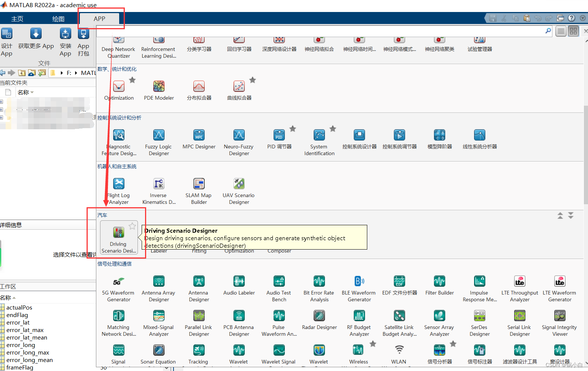Launch Flight Log Analyzer
Image resolution: width=588 pixels, height=371 pixels.
(x=119, y=191)
